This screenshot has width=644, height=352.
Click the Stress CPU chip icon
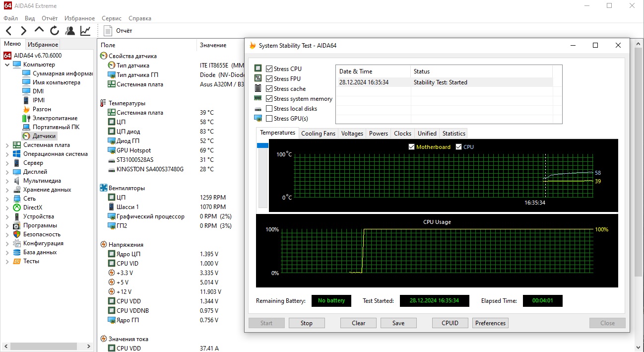258,69
